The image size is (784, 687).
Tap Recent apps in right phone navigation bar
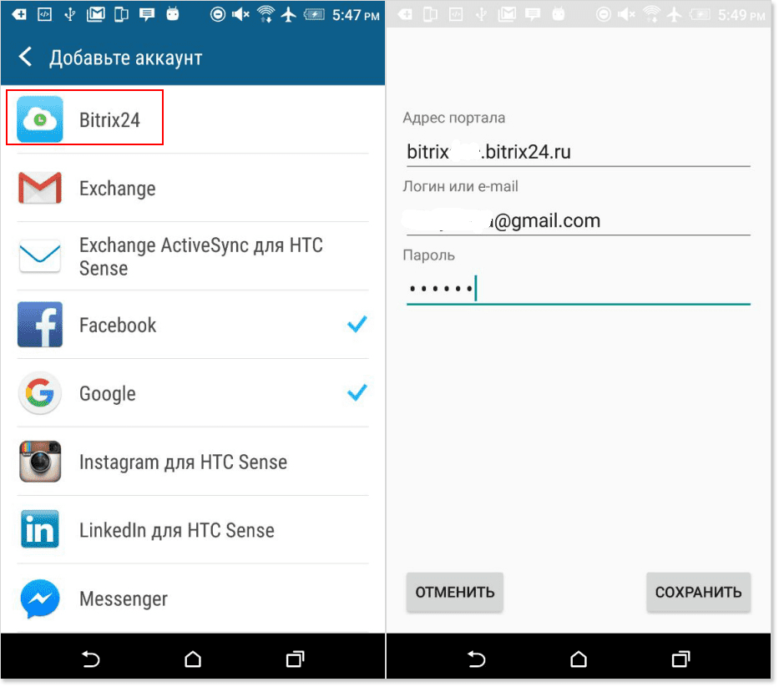click(x=680, y=659)
